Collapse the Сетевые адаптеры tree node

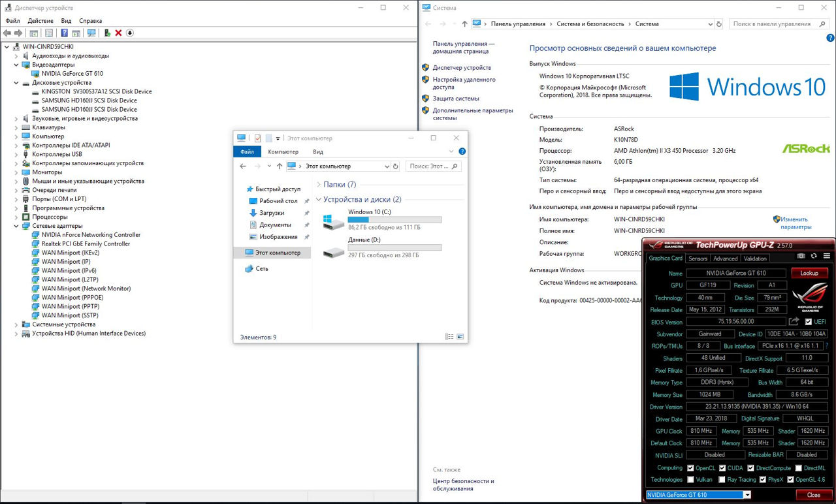tap(17, 226)
